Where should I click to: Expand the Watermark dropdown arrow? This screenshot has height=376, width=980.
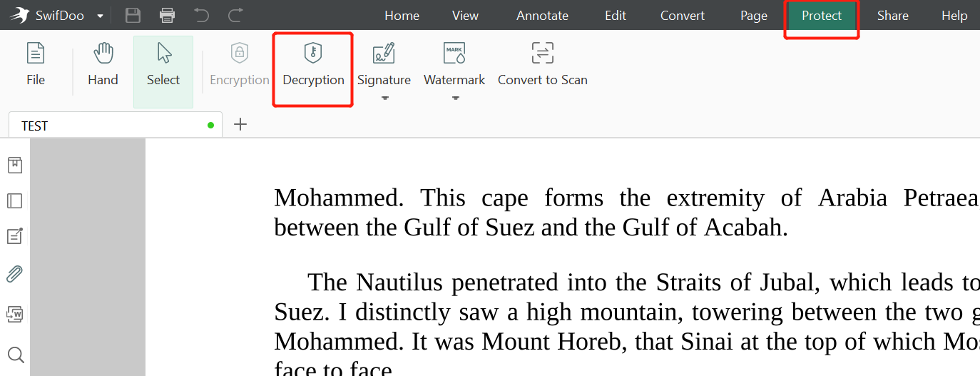click(454, 98)
